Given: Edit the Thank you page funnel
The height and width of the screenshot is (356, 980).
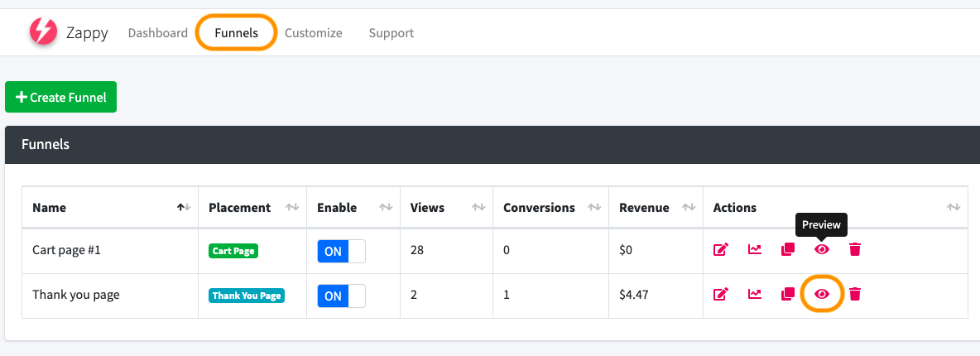Looking at the screenshot, I should click(720, 294).
